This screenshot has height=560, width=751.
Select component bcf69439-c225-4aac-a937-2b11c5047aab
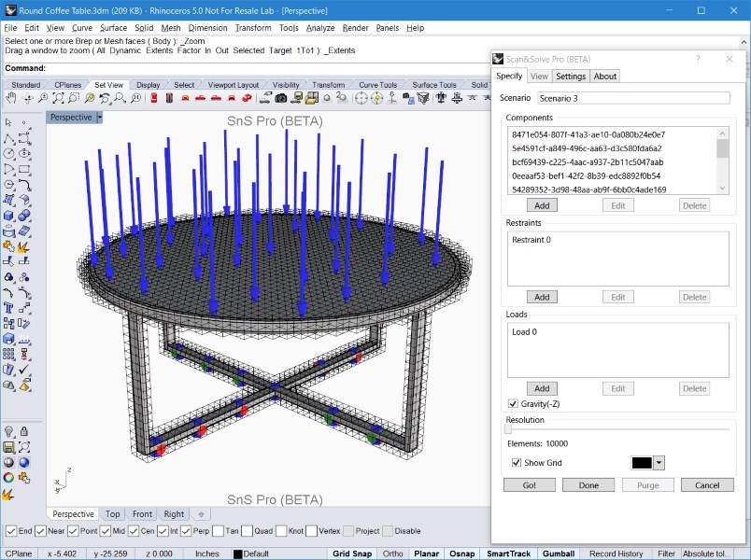588,162
